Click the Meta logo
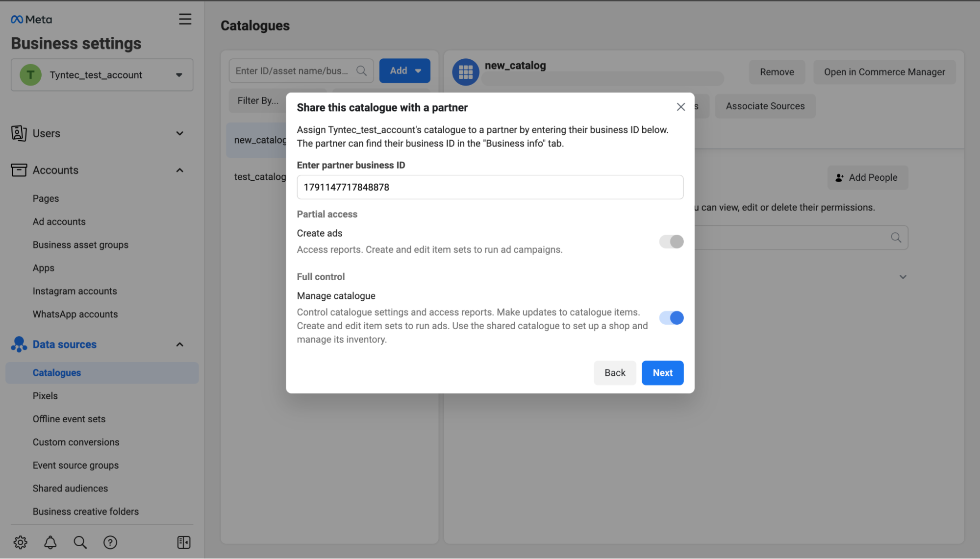This screenshot has width=980, height=559. 31,19
